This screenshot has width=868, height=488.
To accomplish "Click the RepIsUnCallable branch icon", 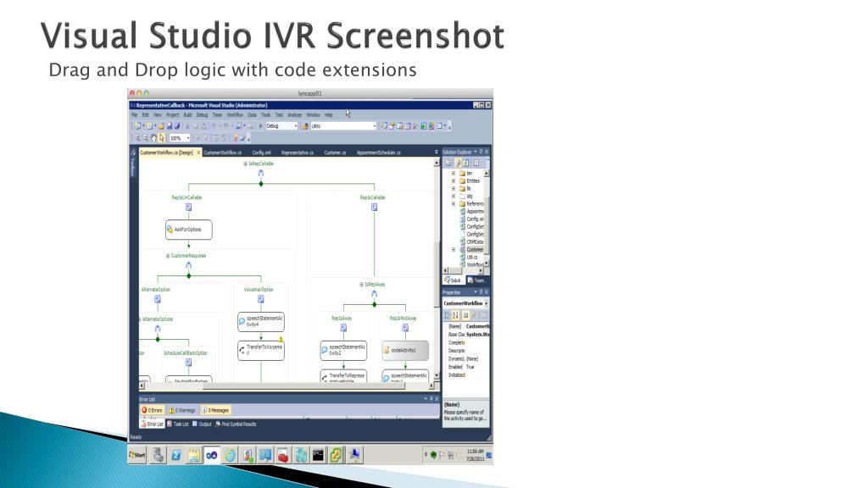I will (188, 207).
